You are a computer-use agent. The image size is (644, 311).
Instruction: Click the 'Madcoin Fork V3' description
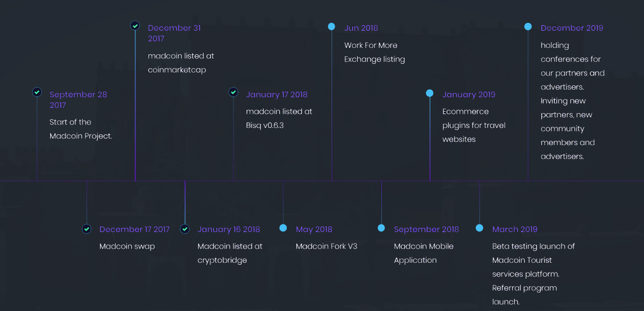(327, 247)
